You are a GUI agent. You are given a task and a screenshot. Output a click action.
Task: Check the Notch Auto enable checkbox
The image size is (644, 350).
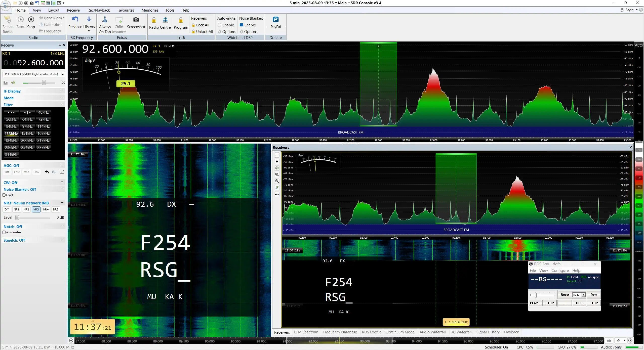(x=4, y=232)
